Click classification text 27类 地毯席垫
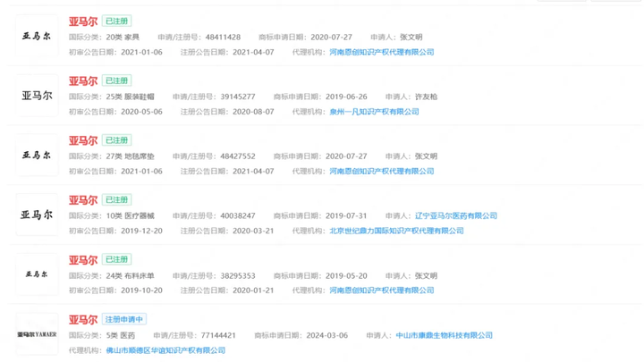 (x=131, y=156)
